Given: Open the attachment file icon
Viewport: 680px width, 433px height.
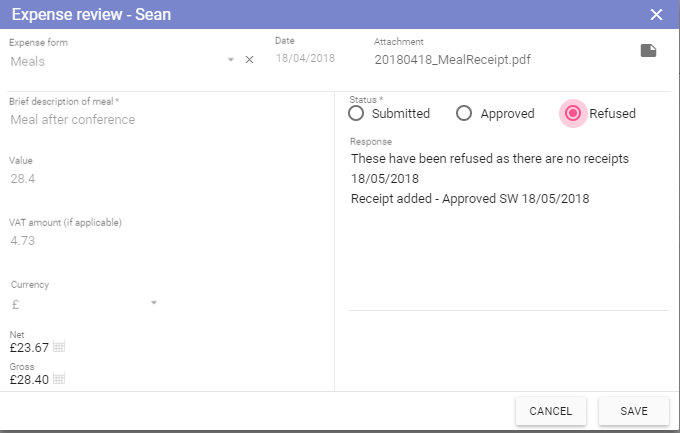Looking at the screenshot, I should tap(648, 51).
